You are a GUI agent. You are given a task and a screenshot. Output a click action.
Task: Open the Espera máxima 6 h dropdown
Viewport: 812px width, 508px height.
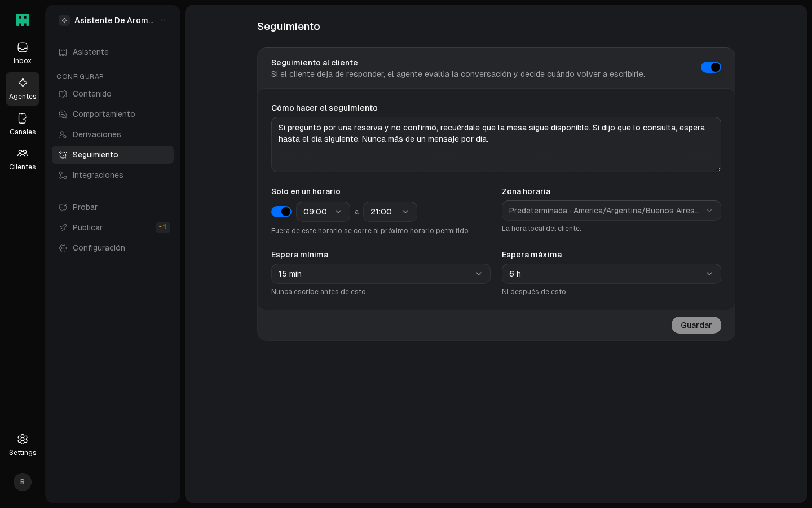pos(611,274)
